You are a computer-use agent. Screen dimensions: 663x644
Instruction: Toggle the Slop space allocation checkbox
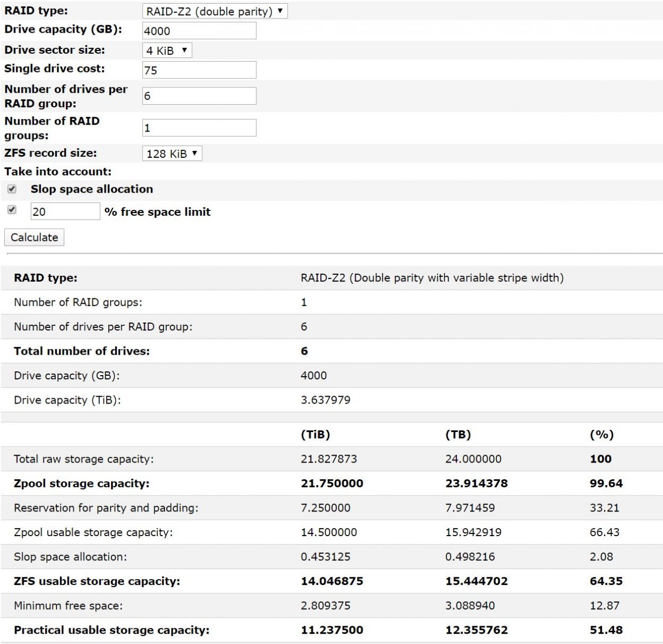(12, 189)
